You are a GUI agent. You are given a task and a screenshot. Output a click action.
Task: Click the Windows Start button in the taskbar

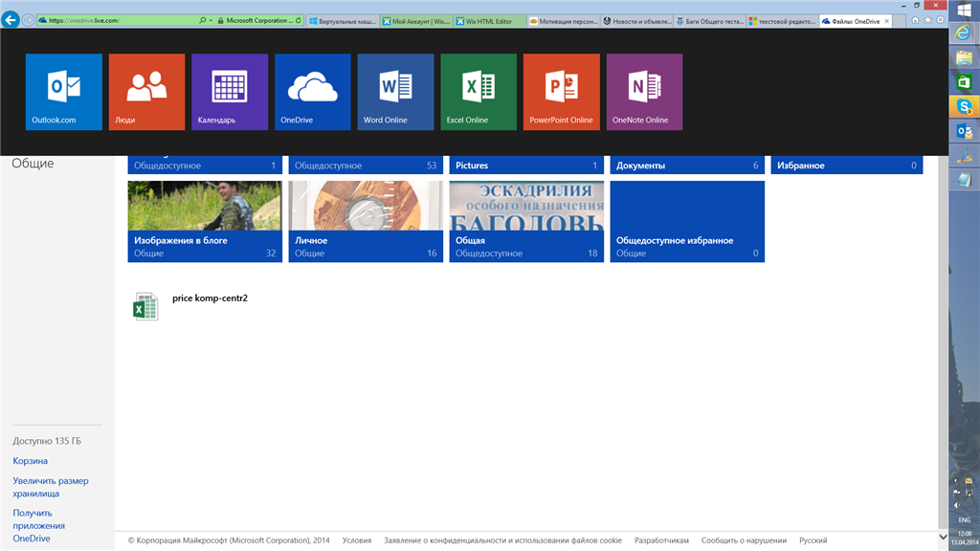965,10
